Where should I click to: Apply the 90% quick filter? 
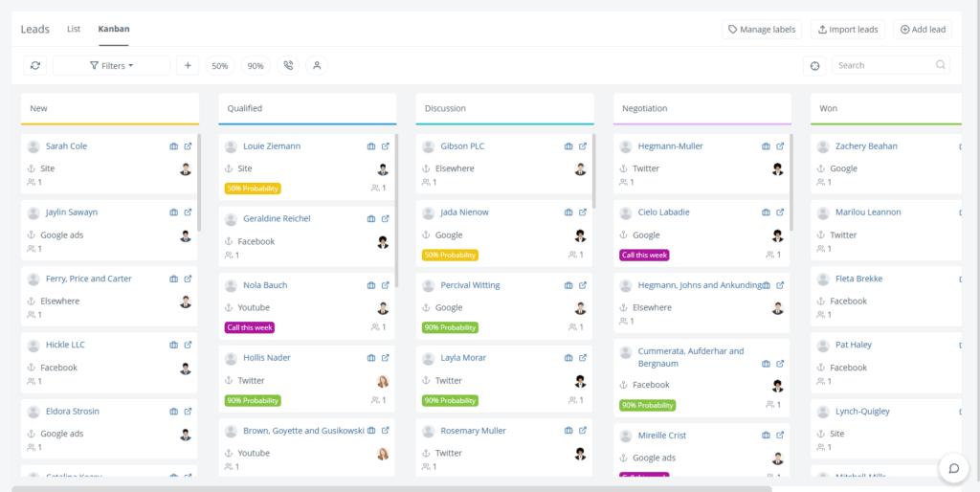[x=256, y=66]
